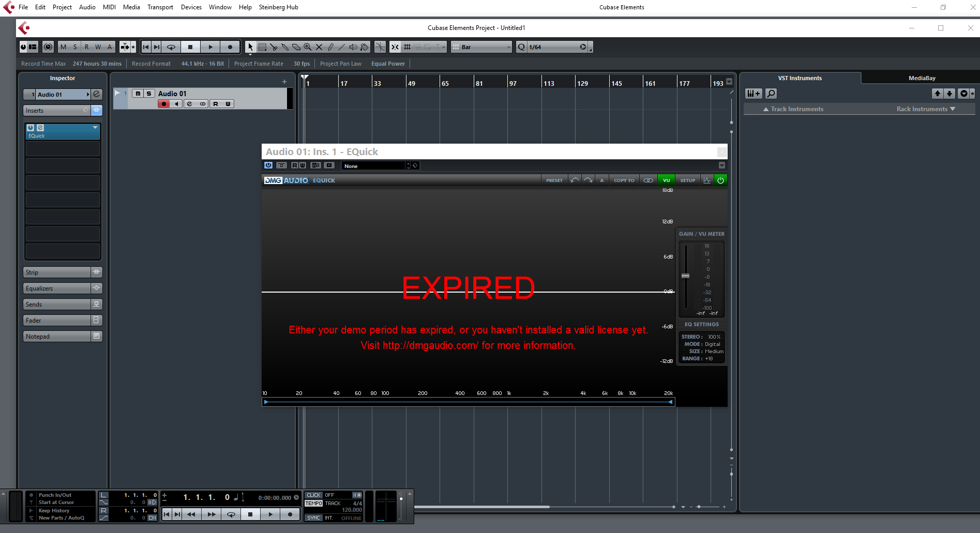980x533 pixels.
Task: Click Find Instruments magnifier in VST Instruments
Action: point(771,94)
